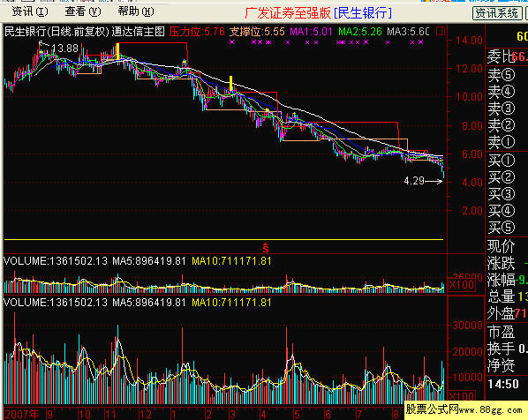Select the 卖④ ask row

pyautogui.click(x=507, y=92)
